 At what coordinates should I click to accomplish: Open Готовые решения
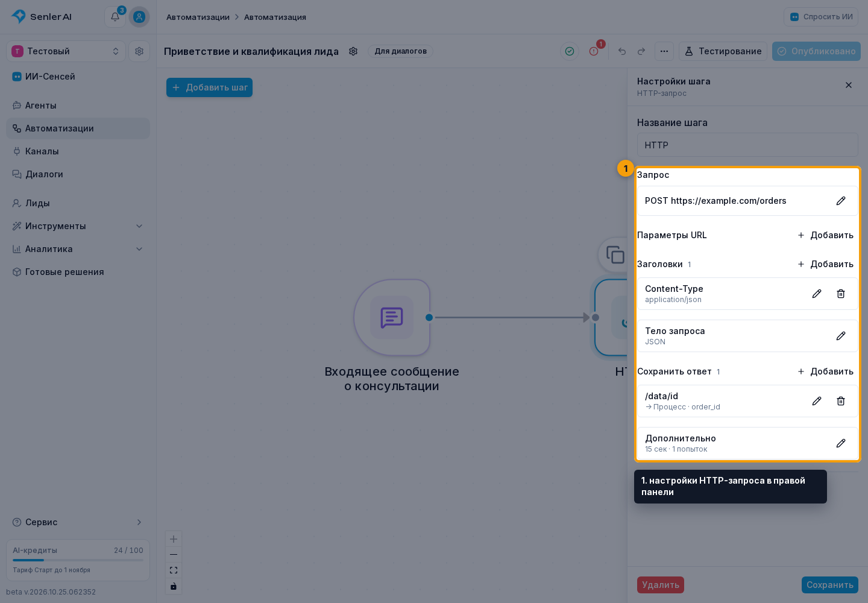78,272
